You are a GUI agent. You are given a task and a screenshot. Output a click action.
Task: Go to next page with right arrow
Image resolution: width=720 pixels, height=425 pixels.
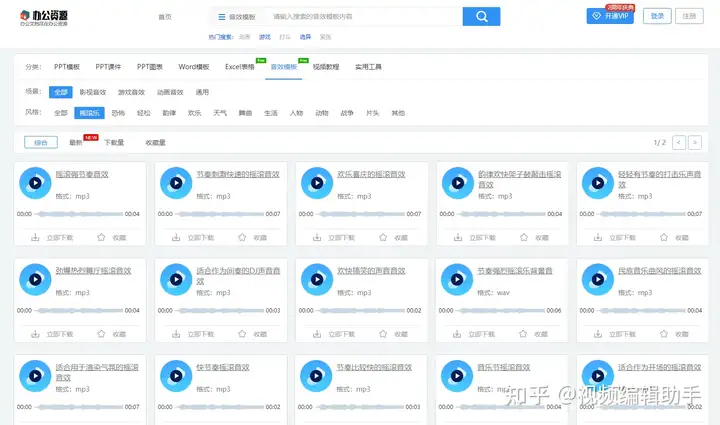pyautogui.click(x=695, y=143)
